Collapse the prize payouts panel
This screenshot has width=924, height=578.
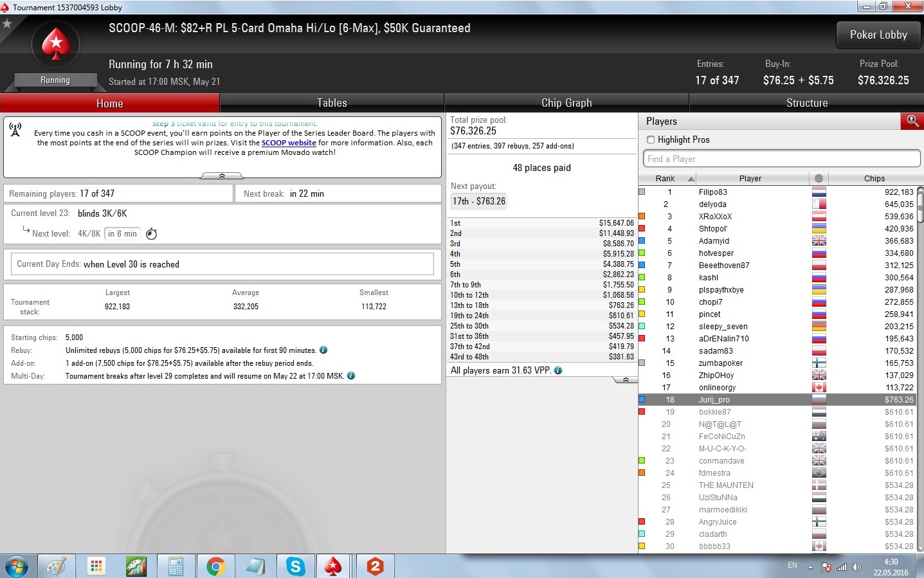626,380
